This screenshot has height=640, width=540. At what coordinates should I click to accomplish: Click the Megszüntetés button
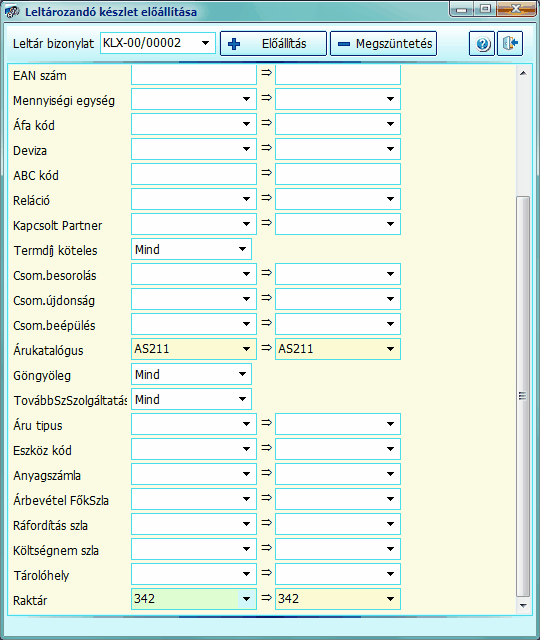click(x=383, y=43)
